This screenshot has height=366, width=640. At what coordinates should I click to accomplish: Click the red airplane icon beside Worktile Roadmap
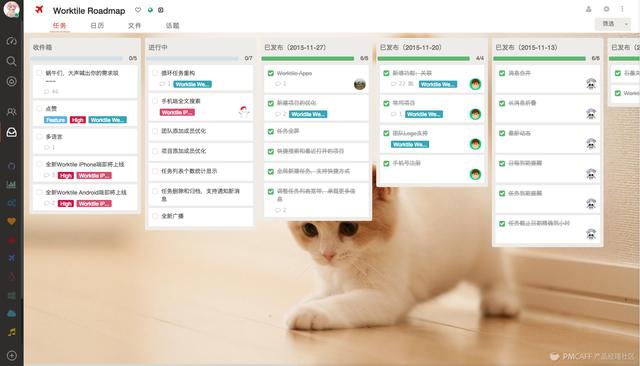[x=39, y=9]
